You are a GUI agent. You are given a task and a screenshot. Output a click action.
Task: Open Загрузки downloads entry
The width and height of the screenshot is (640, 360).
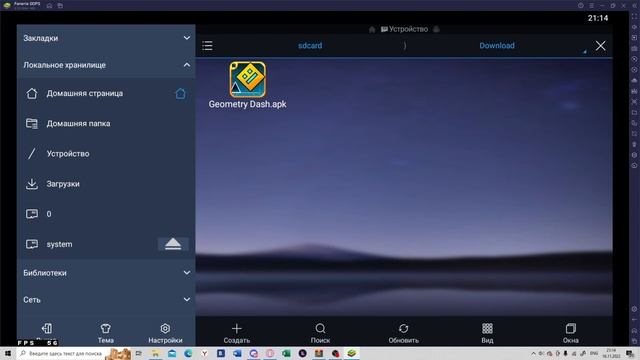pyautogui.click(x=106, y=184)
